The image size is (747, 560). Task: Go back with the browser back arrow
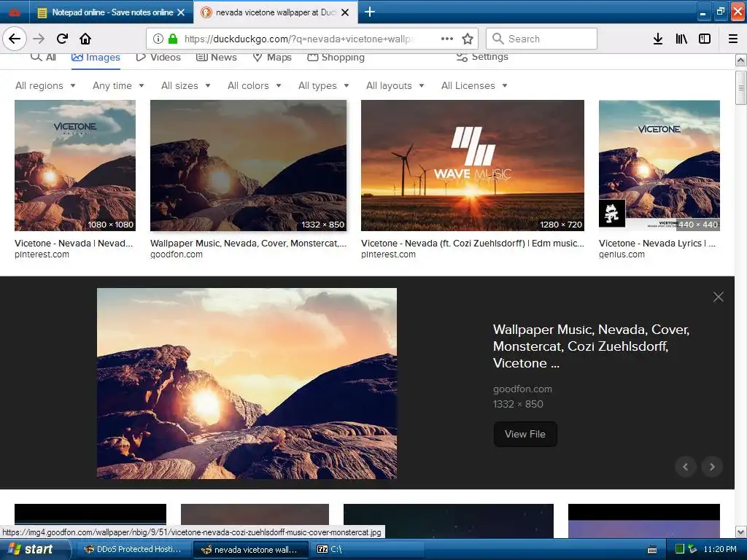point(15,39)
